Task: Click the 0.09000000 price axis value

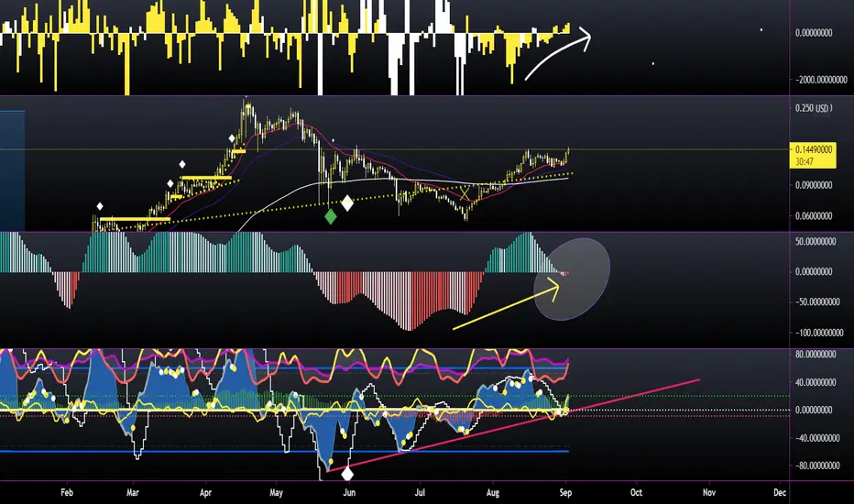Action: [x=813, y=185]
